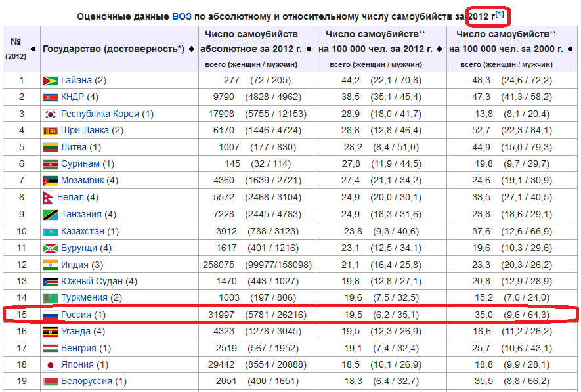Open the ВОЗ link in caption
The image size is (581, 392).
click(x=182, y=16)
